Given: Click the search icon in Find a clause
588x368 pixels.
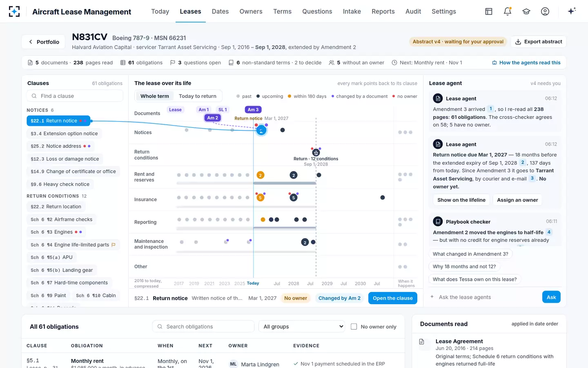Looking at the screenshot, I should [34, 96].
